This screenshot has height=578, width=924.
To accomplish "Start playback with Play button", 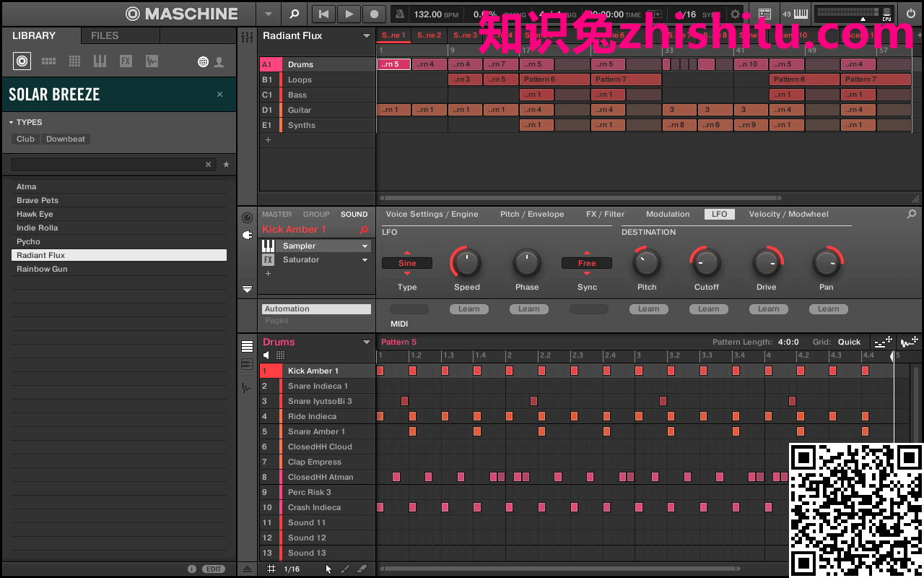I will 349,14.
